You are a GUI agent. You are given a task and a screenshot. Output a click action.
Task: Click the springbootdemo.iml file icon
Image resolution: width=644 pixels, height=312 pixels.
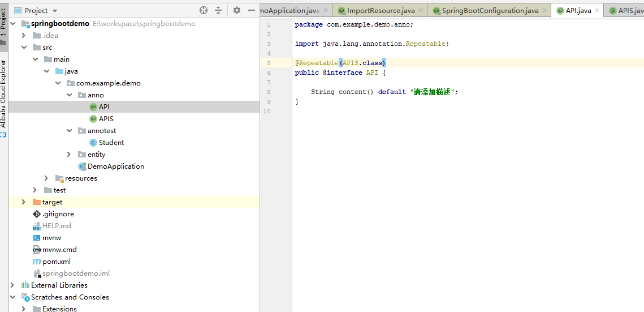[37, 273]
